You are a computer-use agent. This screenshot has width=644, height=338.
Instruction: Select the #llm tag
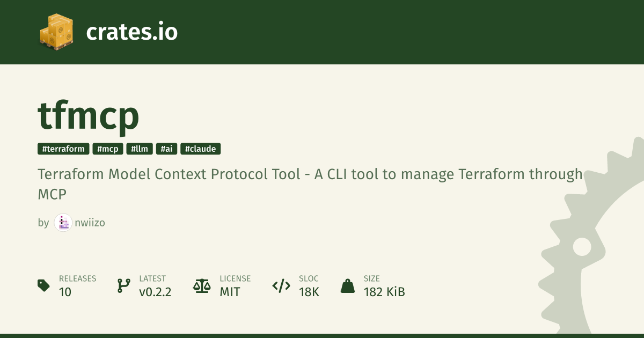(140, 149)
